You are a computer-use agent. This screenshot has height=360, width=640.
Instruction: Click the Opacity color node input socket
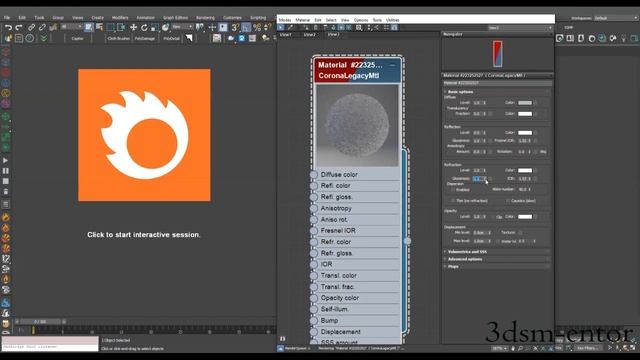pyautogui.click(x=313, y=298)
